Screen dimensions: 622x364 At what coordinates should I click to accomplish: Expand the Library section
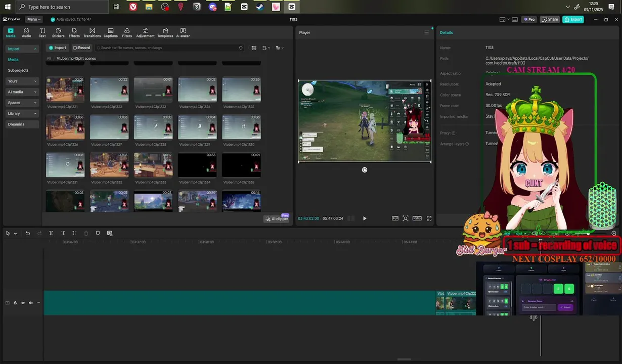22,113
